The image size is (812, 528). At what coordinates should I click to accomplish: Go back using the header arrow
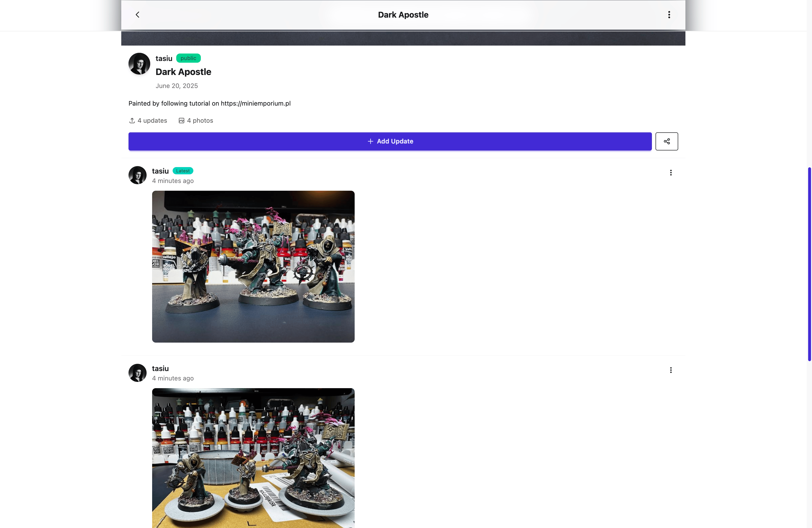click(137, 15)
